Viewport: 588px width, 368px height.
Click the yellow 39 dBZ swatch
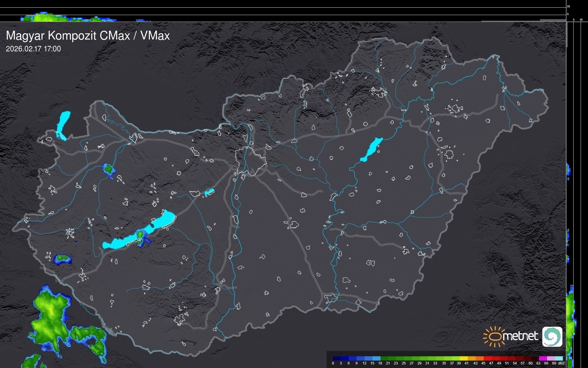pos(464,358)
